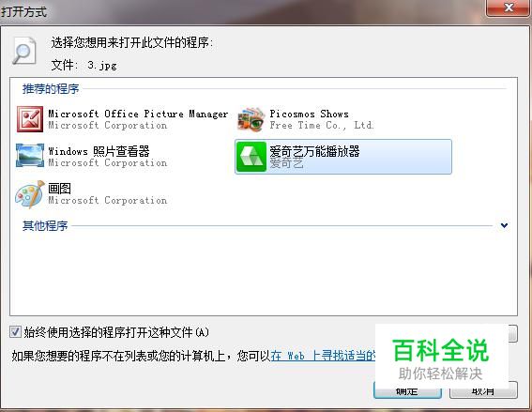Viewport: 532px width, 412px height.
Task: Click the magnifier file icon beside 3.jpg
Action: point(23,51)
